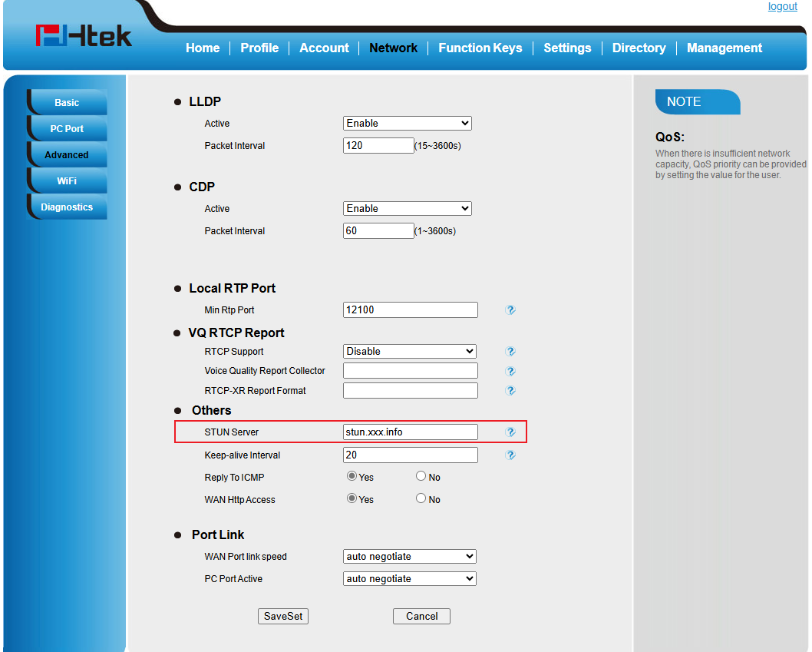This screenshot has width=812, height=652.
Task: Open the LLDP Active dropdown
Action: 407,124
